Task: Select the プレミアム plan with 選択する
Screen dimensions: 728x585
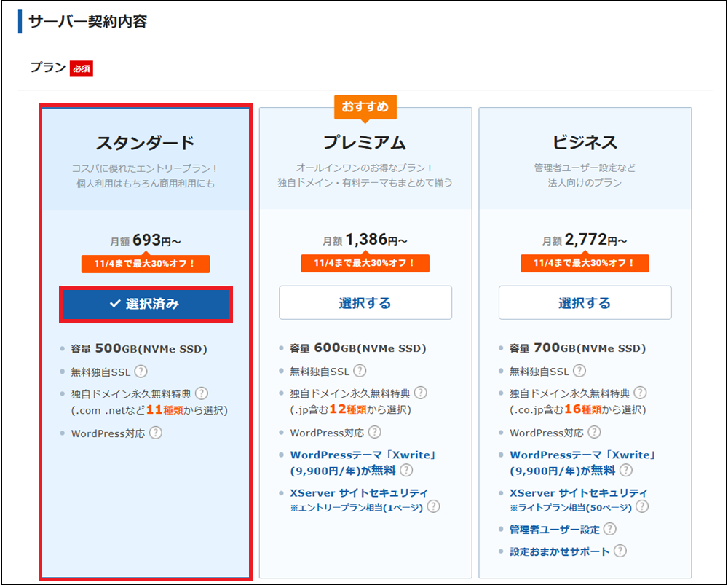Action: (x=365, y=302)
